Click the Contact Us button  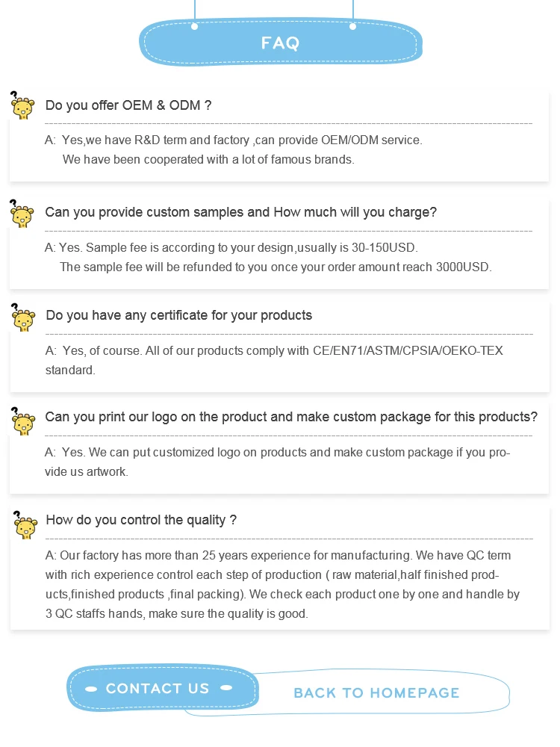[x=158, y=688]
